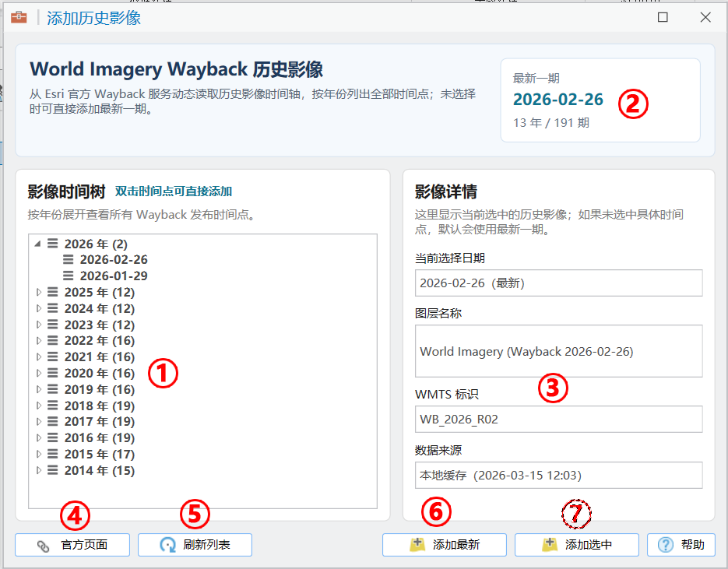The height and width of the screenshot is (569, 728).
Task: Click the layer icon beside 2026-01-29
Action: pyautogui.click(x=69, y=276)
